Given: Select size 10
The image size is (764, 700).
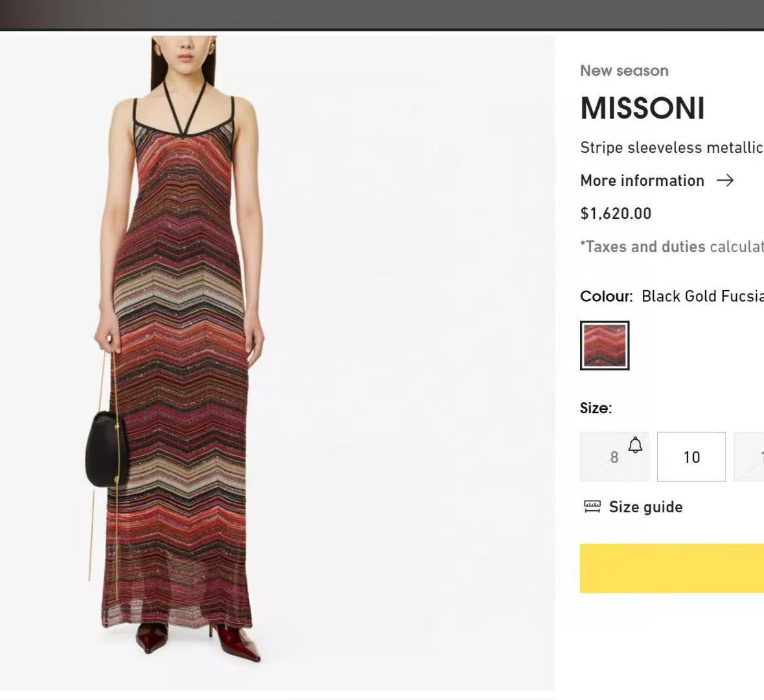Looking at the screenshot, I should pos(691,457).
